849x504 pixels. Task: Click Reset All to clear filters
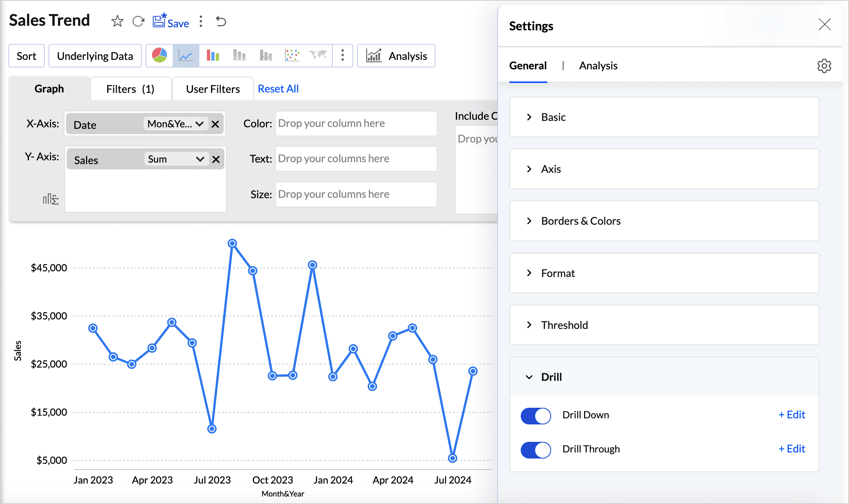(x=278, y=88)
